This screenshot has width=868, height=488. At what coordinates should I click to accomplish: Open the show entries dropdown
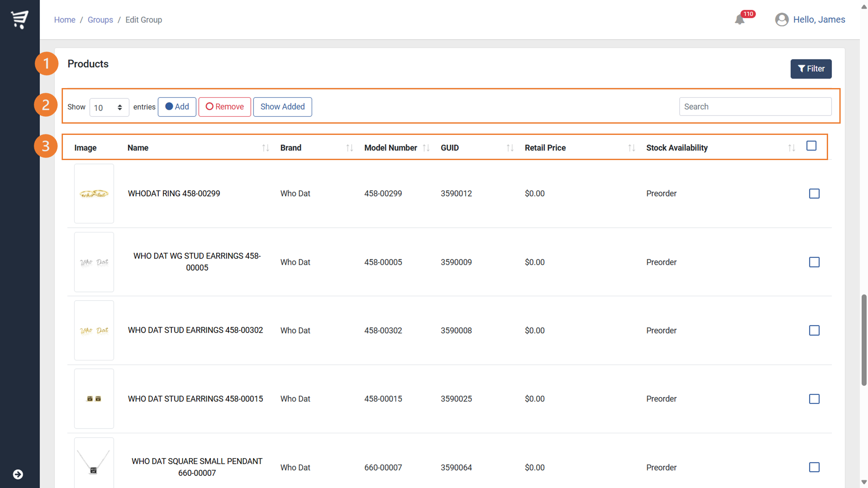pos(109,107)
